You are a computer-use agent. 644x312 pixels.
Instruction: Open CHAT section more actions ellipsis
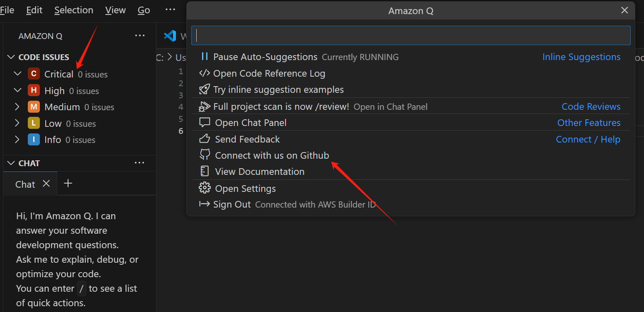[140, 163]
